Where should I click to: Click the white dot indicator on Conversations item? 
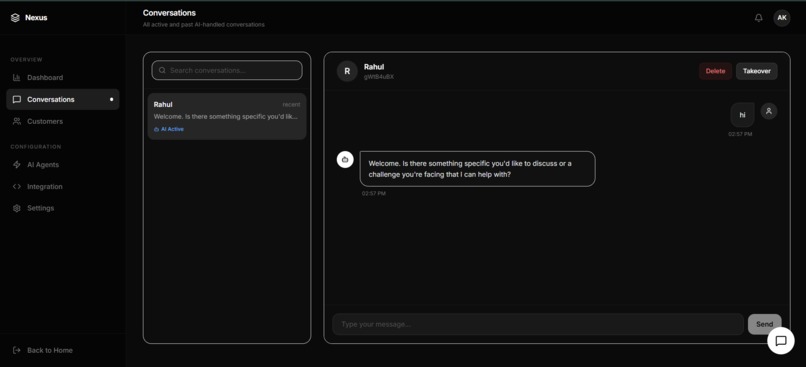[x=112, y=99]
